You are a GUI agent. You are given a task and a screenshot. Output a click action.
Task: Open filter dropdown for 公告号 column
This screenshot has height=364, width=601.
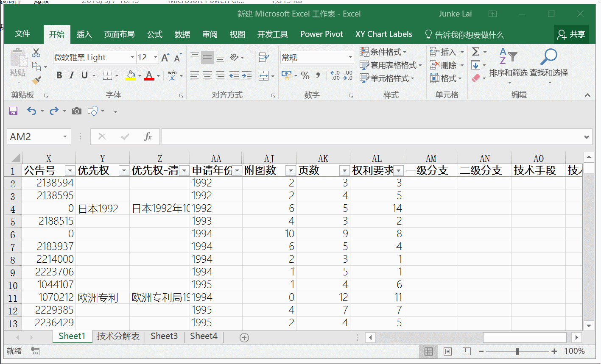coord(70,171)
